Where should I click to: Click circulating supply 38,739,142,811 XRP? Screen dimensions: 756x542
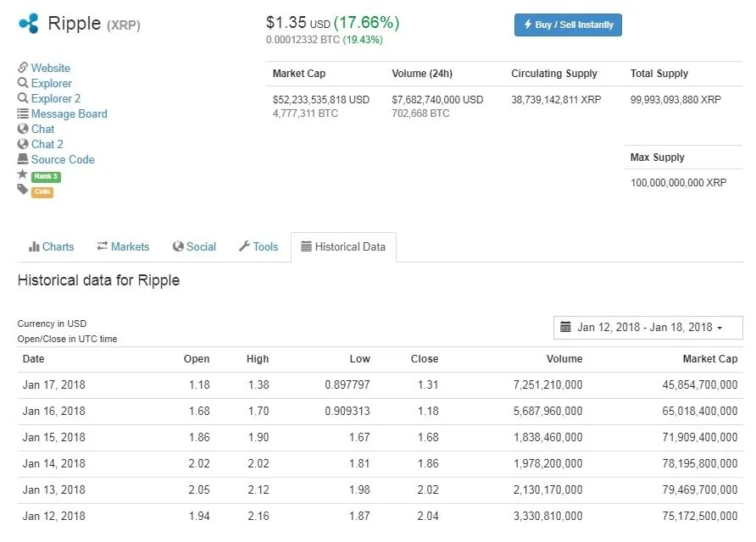556,100
